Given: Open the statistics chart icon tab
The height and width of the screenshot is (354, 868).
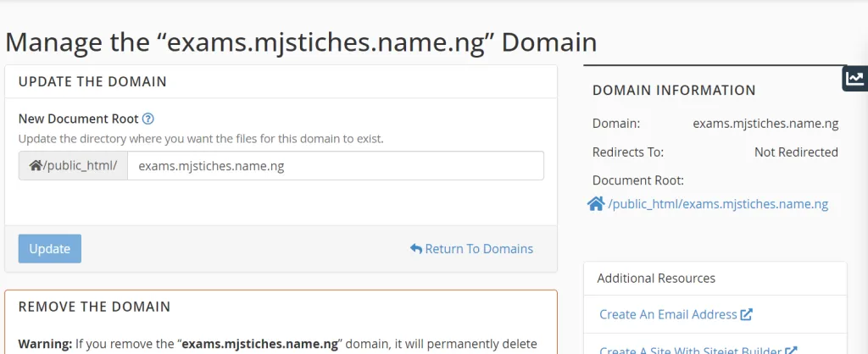Looking at the screenshot, I should point(855,79).
